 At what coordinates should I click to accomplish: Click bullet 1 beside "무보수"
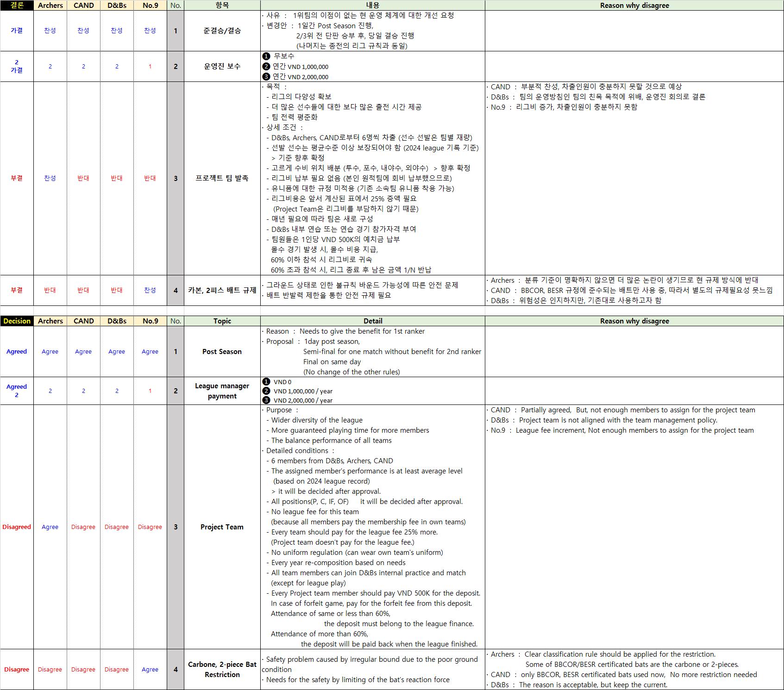[266, 56]
